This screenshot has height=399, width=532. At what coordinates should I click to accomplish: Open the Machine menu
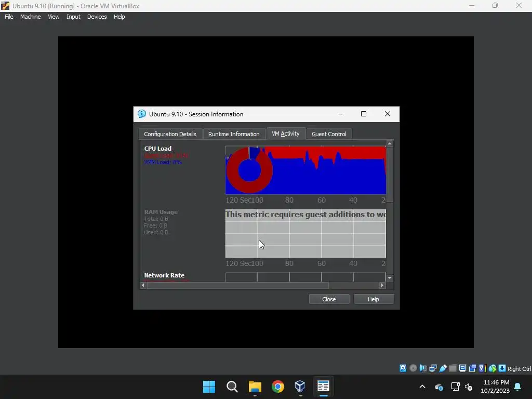[31, 17]
